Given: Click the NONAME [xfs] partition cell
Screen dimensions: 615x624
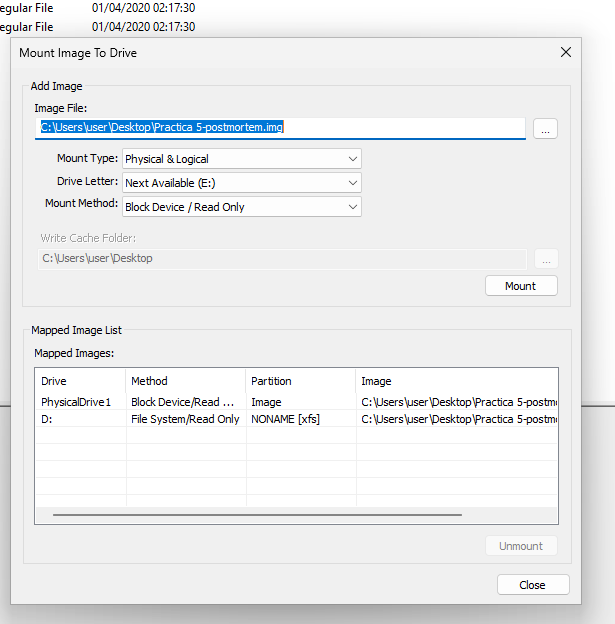Looking at the screenshot, I should click(x=285, y=419).
